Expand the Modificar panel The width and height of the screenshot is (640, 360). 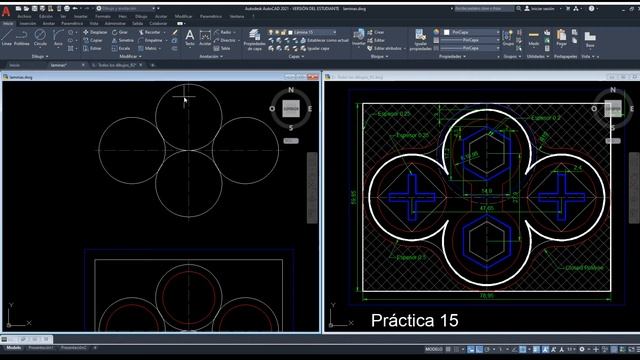130,57
